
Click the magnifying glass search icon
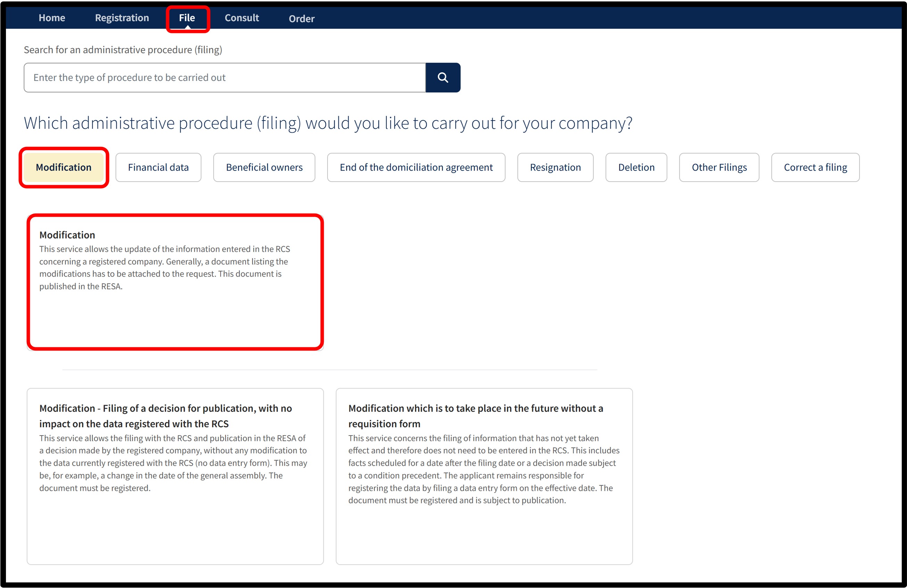443,77
